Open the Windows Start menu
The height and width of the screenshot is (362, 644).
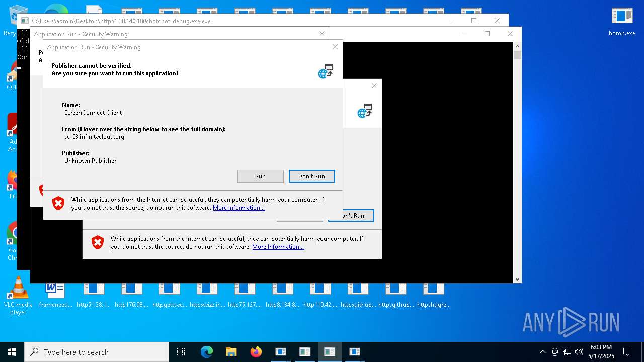click(x=12, y=352)
